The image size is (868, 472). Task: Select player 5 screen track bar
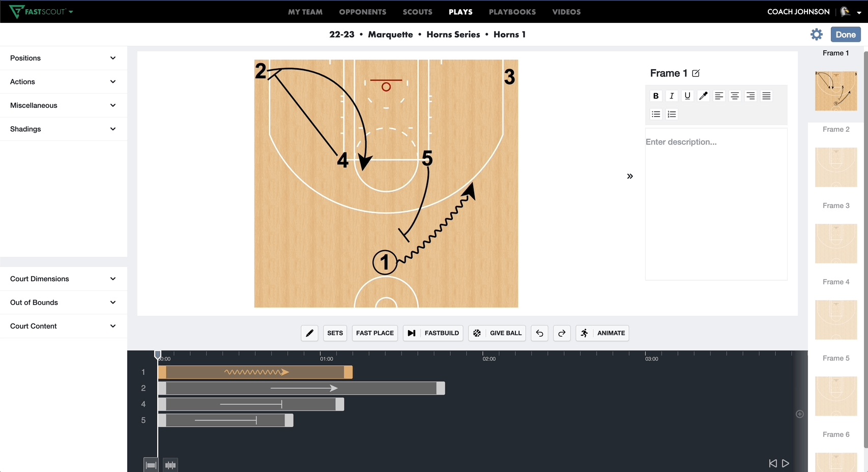226,420
